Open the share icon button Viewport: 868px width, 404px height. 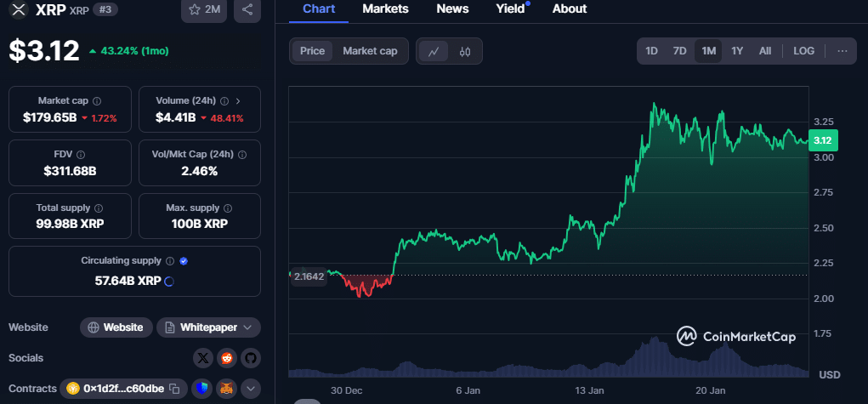click(x=247, y=10)
